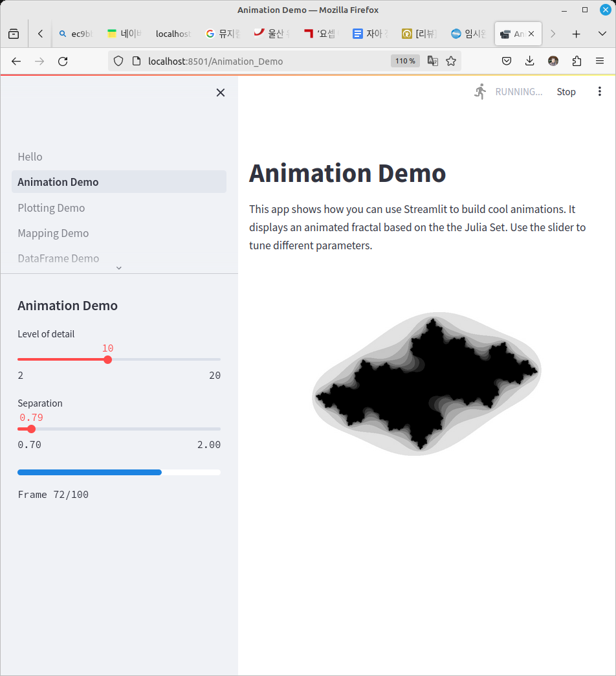This screenshot has height=676, width=616.
Task: Click the Level of detail slider handle
Action: tap(107, 359)
